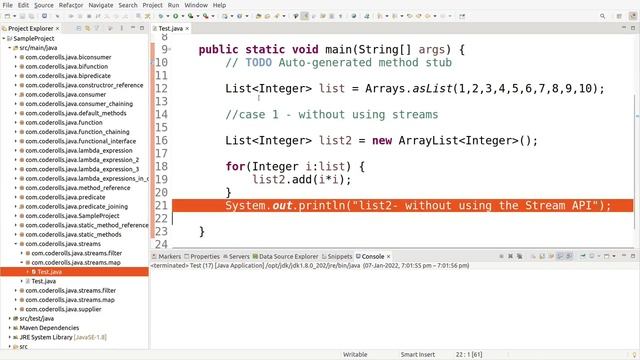Open the Run button dropdown arrow
This screenshot has width=640, height=360.
click(x=182, y=16)
